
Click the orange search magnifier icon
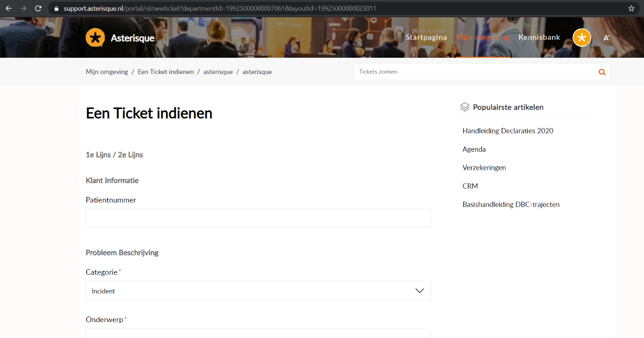(602, 72)
